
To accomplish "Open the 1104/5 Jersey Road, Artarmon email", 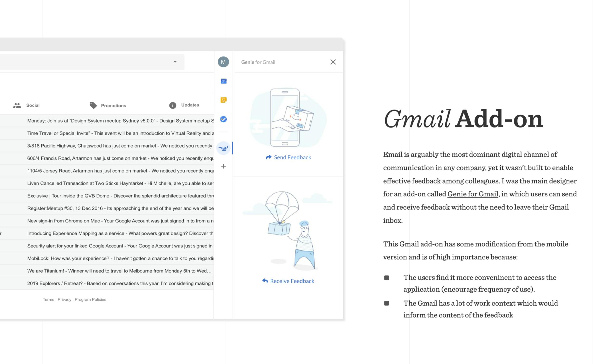I will (x=107, y=171).
